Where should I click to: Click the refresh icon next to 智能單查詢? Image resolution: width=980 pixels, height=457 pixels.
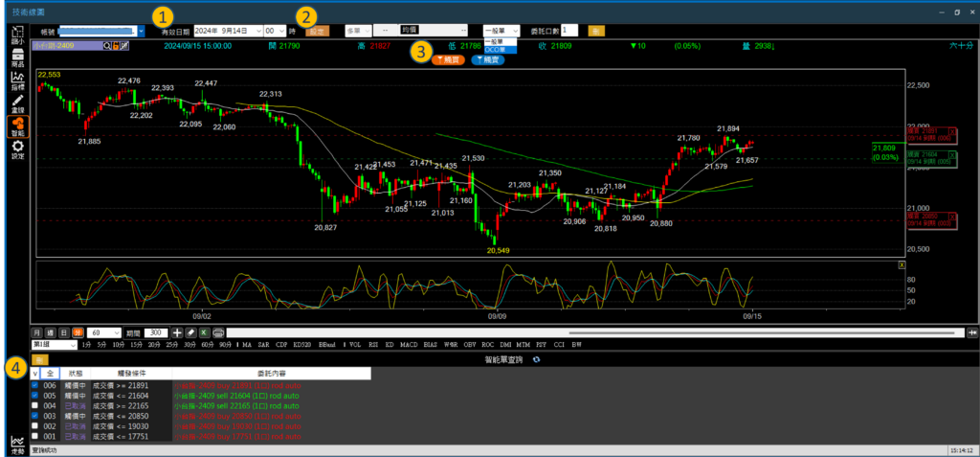pyautogui.click(x=536, y=360)
